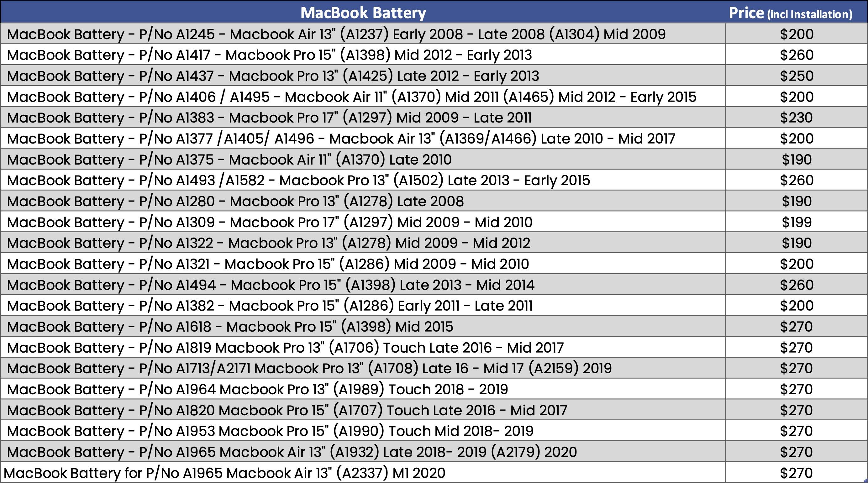Click the $270 price for battery A1953
The image size is (868, 483).
pos(797,431)
